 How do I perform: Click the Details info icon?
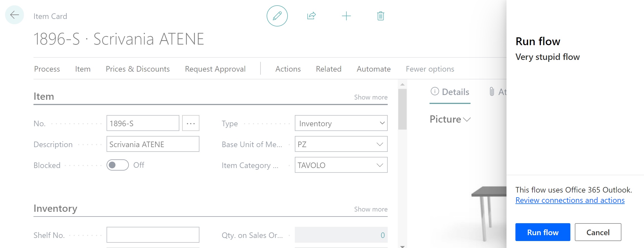coord(435,91)
